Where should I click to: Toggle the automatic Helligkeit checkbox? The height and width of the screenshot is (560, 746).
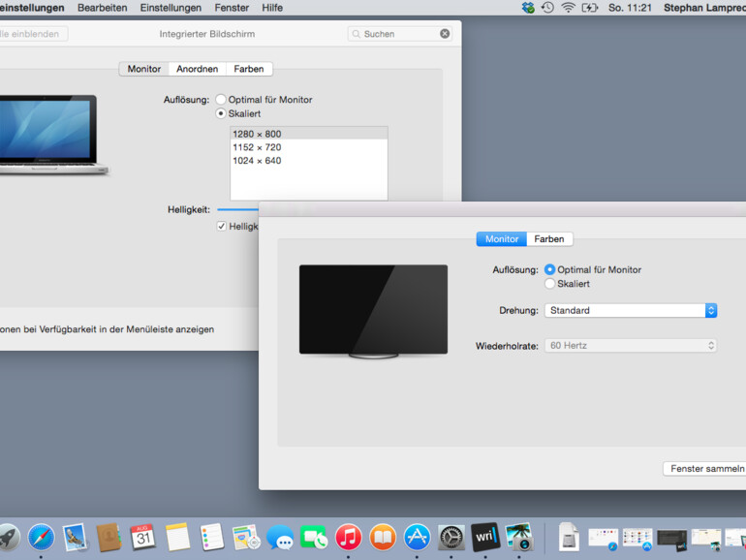coord(222,226)
